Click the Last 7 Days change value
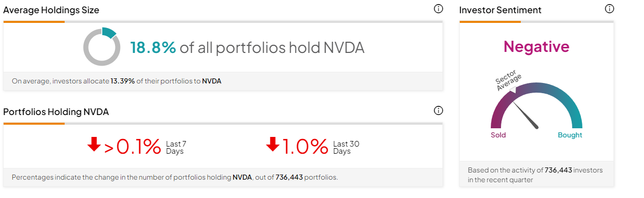Viewport: 644px width, 198px height. click(132, 147)
